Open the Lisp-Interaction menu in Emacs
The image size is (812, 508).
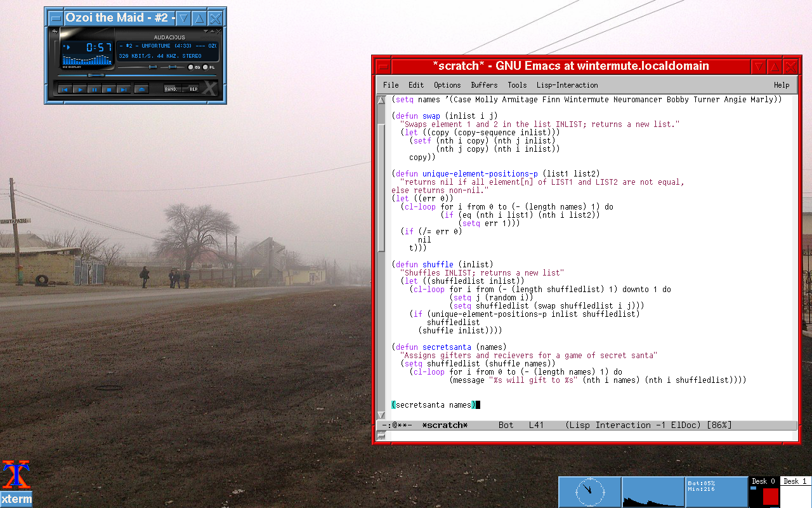(x=567, y=85)
